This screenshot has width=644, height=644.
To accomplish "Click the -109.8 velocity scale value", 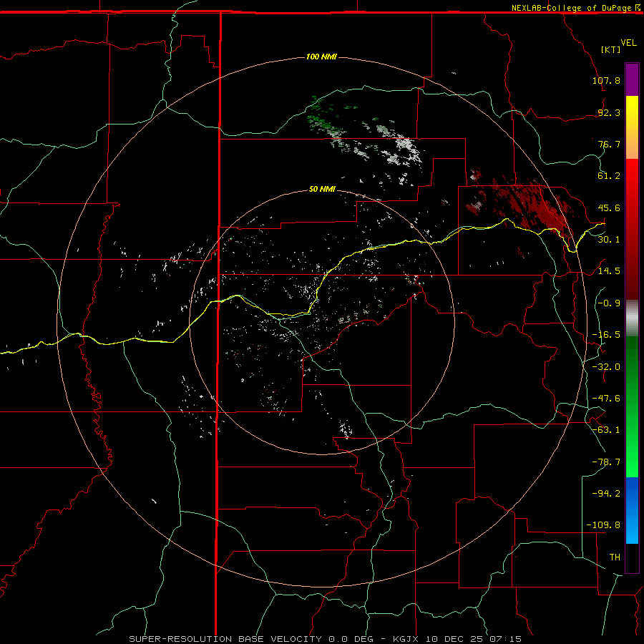I will pos(603,525).
